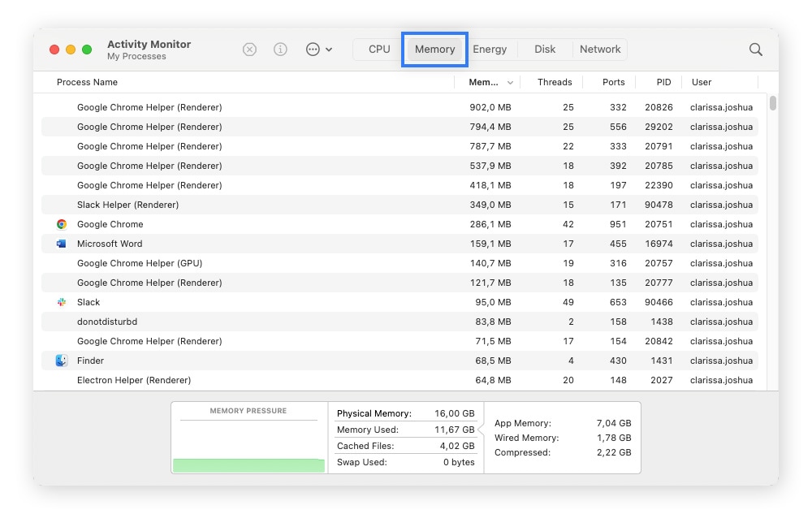
Task: Select the Finder app icon
Action: (x=62, y=361)
